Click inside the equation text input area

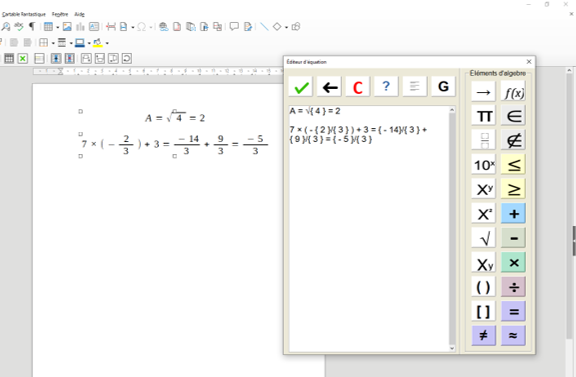[368, 229]
